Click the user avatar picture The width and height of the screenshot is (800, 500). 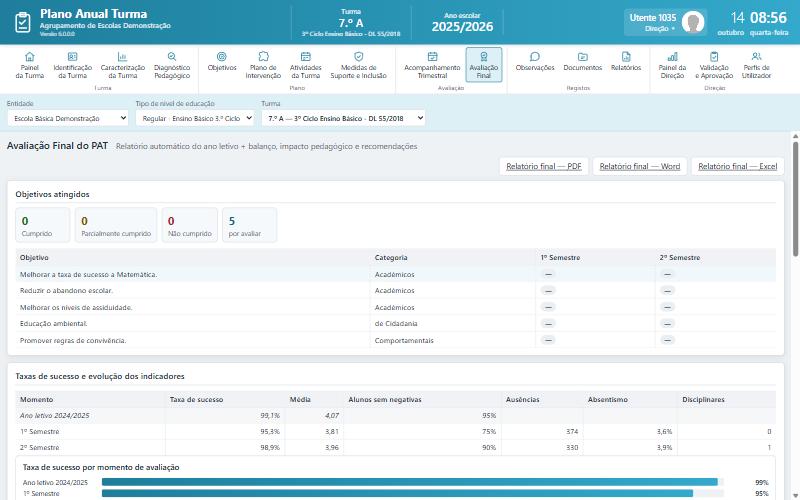point(693,22)
